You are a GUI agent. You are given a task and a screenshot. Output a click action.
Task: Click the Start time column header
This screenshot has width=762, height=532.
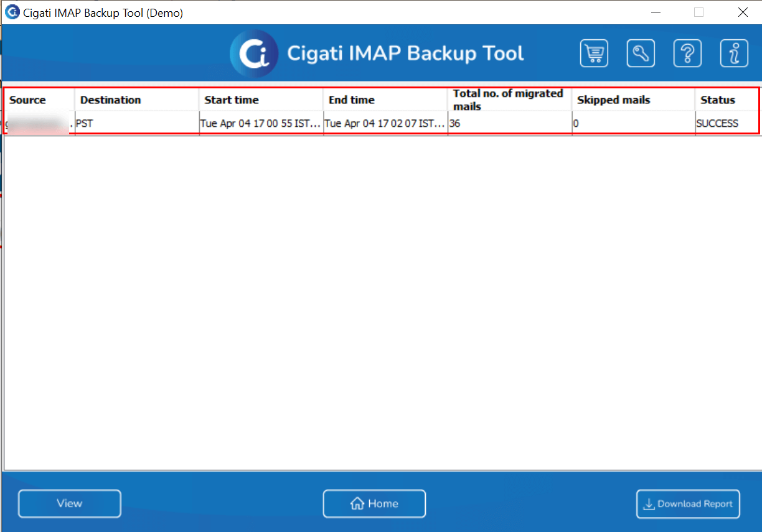pyautogui.click(x=261, y=100)
